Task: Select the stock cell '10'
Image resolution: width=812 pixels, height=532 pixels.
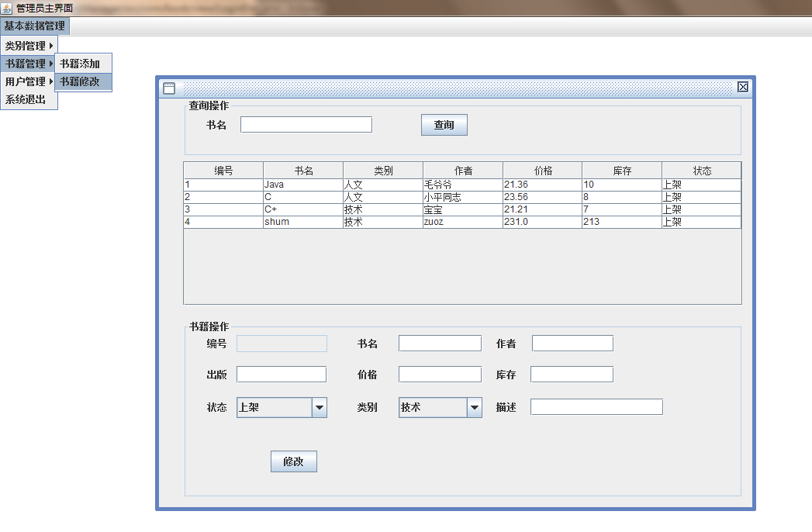Action: click(x=622, y=185)
